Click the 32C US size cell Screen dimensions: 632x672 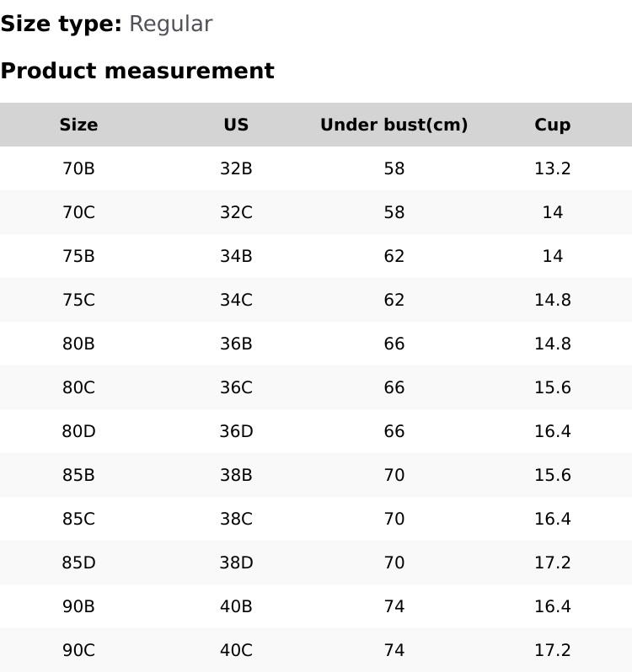[x=236, y=212]
